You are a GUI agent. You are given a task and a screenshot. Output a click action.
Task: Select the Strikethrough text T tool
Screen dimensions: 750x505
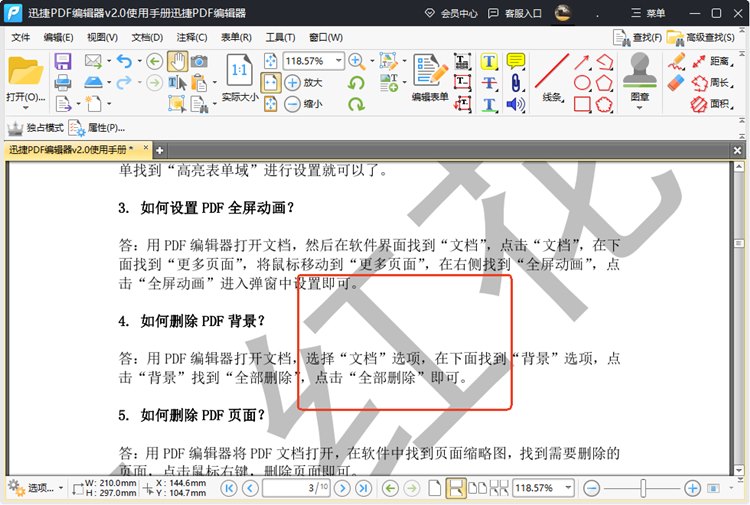[x=488, y=83]
